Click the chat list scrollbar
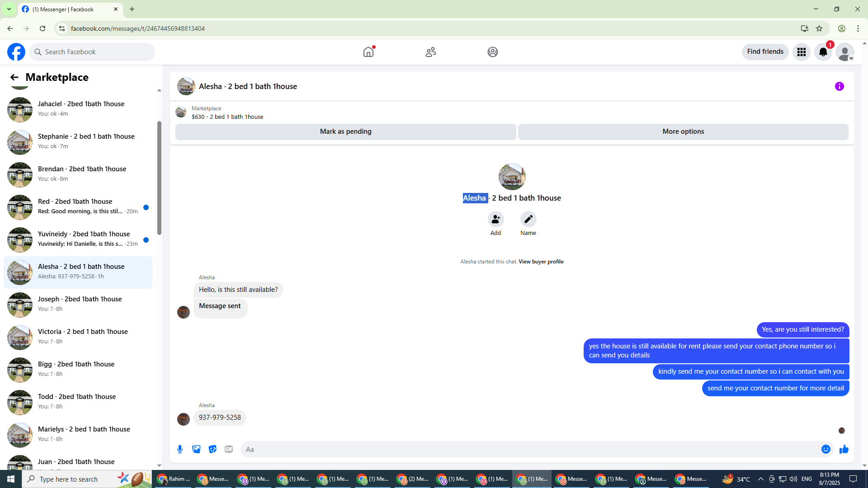Screen dimensions: 868x488 coord(159,178)
